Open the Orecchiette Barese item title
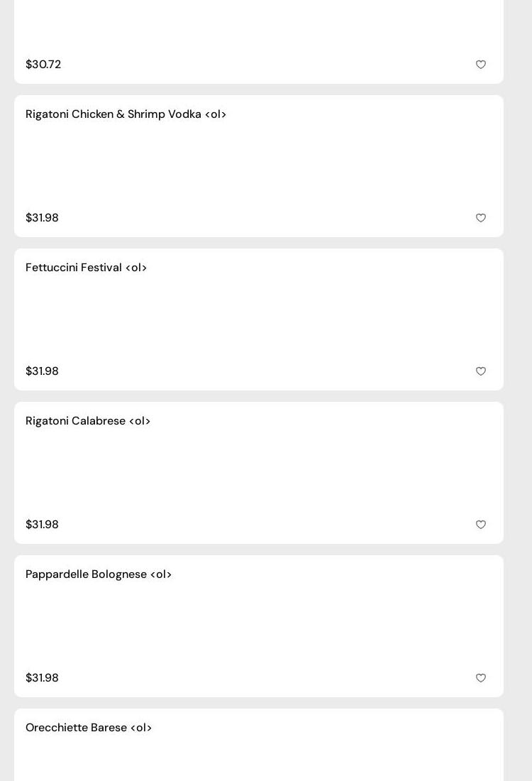The image size is (532, 781). point(89,728)
